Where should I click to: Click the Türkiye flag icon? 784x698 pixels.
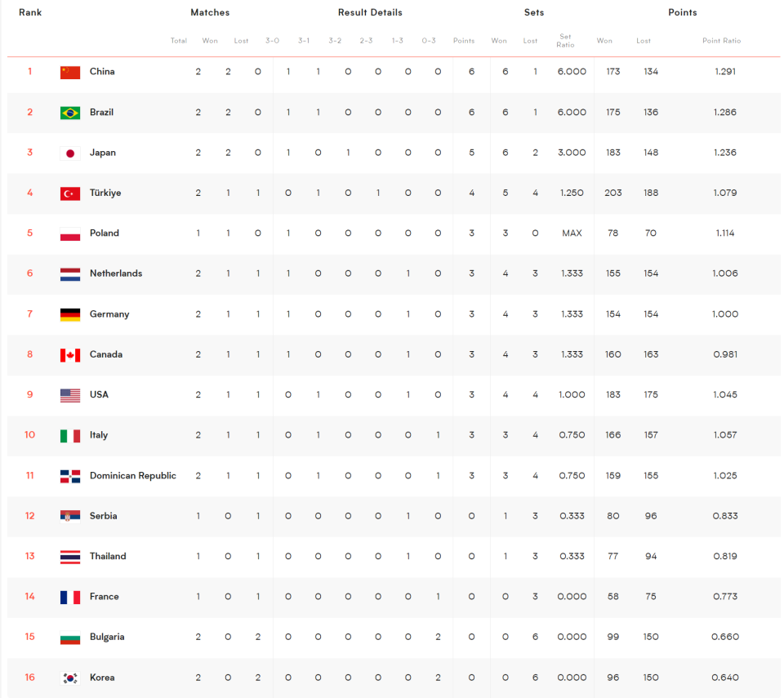(70, 193)
